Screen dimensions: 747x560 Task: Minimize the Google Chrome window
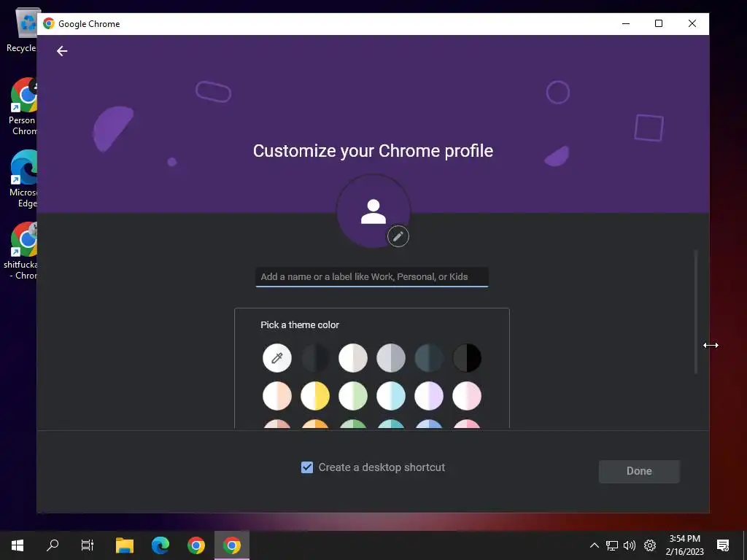(x=626, y=23)
